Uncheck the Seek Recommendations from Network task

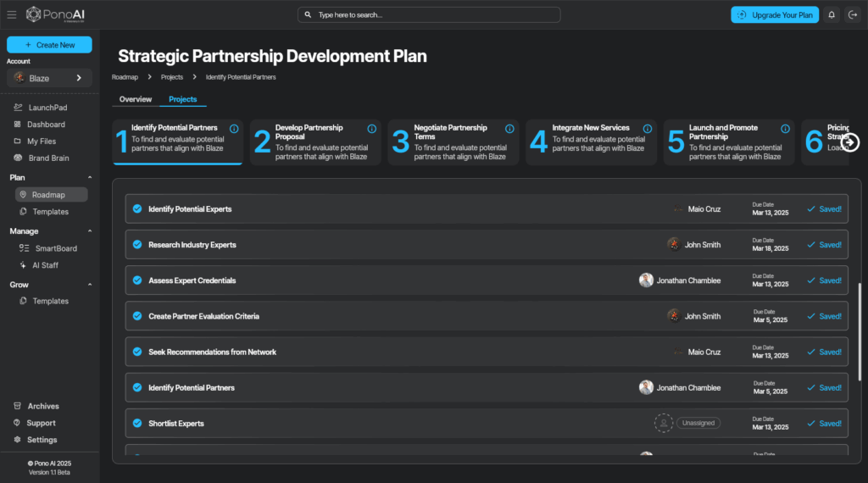tap(136, 352)
